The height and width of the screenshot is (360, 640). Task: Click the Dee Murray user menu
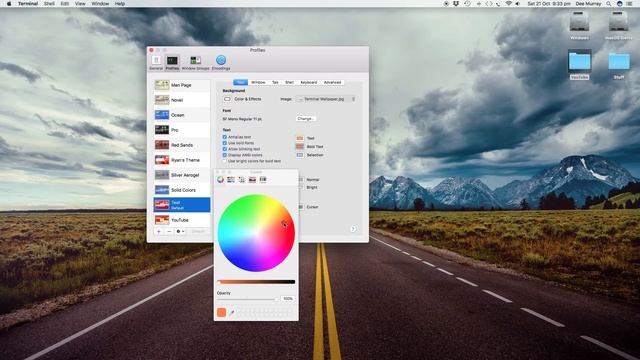[588, 4]
